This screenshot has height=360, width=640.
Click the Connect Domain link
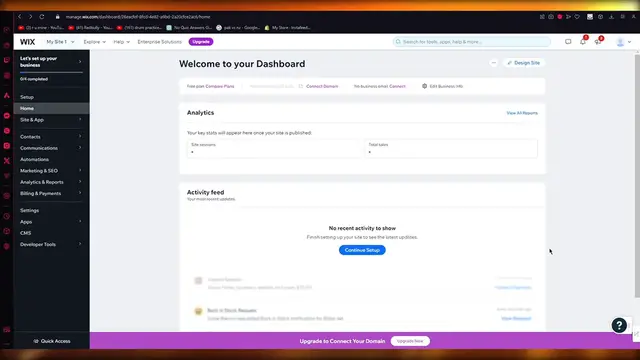click(322, 86)
